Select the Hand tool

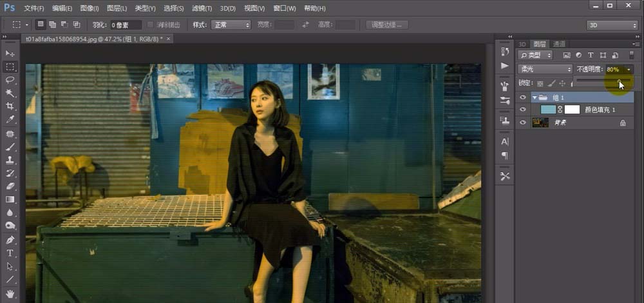click(10, 293)
